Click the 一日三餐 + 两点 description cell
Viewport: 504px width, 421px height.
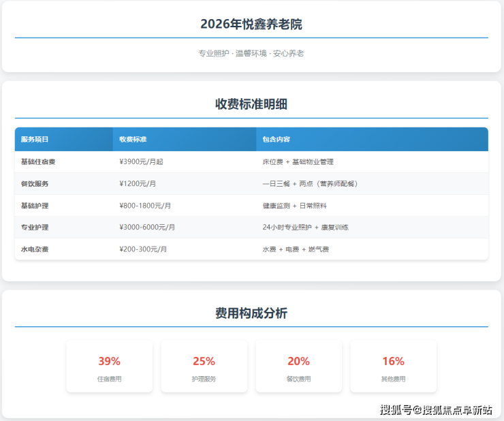point(310,184)
